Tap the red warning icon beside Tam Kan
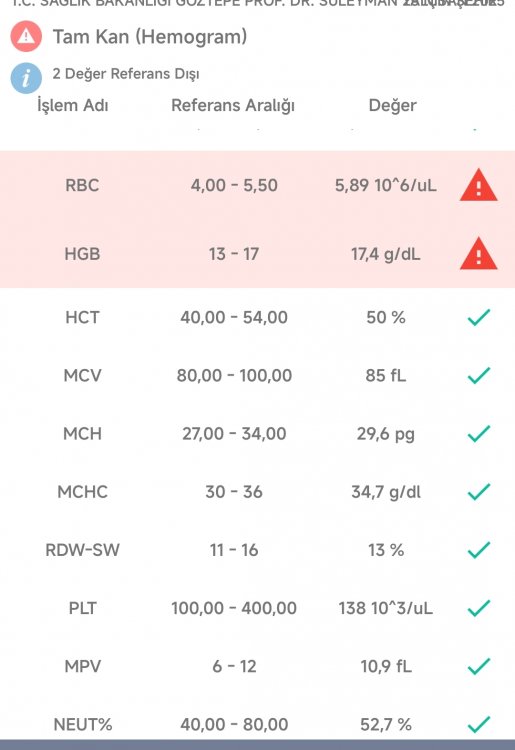This screenshot has width=515, height=750. point(26,36)
